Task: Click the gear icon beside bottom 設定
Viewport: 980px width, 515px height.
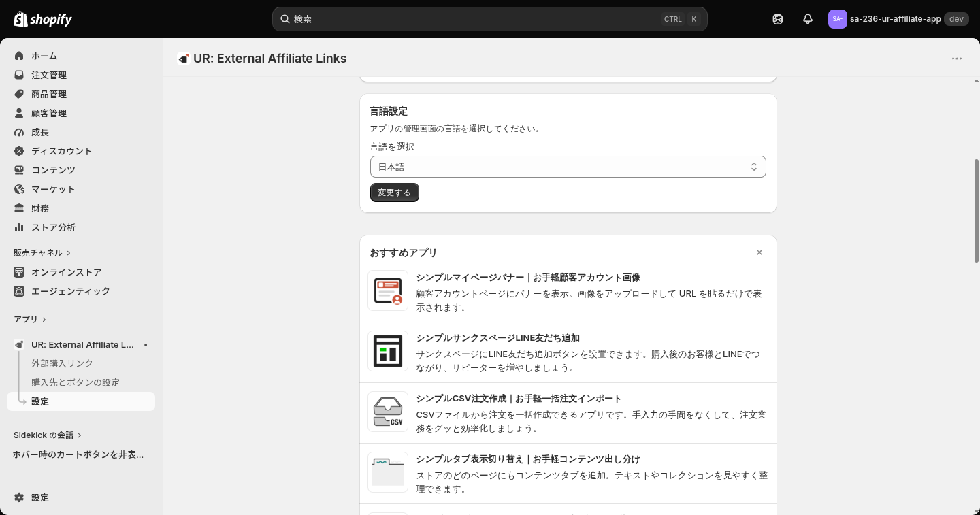Action: click(19, 497)
